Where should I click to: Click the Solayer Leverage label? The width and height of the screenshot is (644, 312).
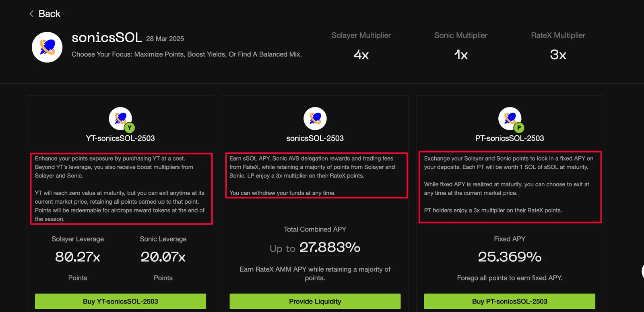[x=78, y=239]
